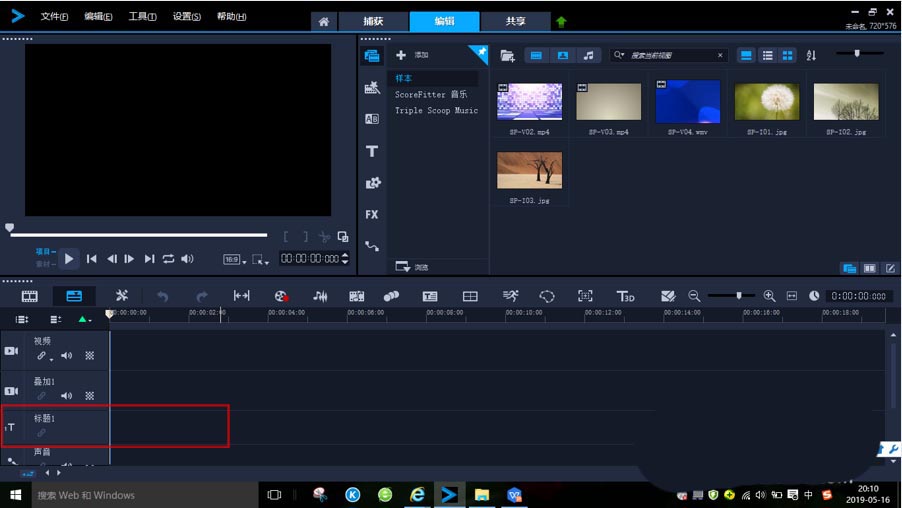The width and height of the screenshot is (902, 508).
Task: Click the 添加 add button
Action: click(412, 55)
